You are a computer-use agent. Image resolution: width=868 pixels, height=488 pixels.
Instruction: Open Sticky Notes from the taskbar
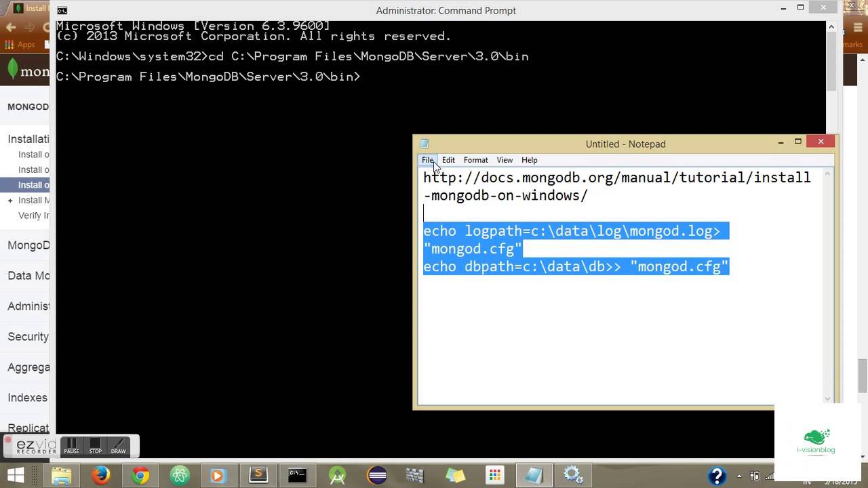tap(455, 475)
